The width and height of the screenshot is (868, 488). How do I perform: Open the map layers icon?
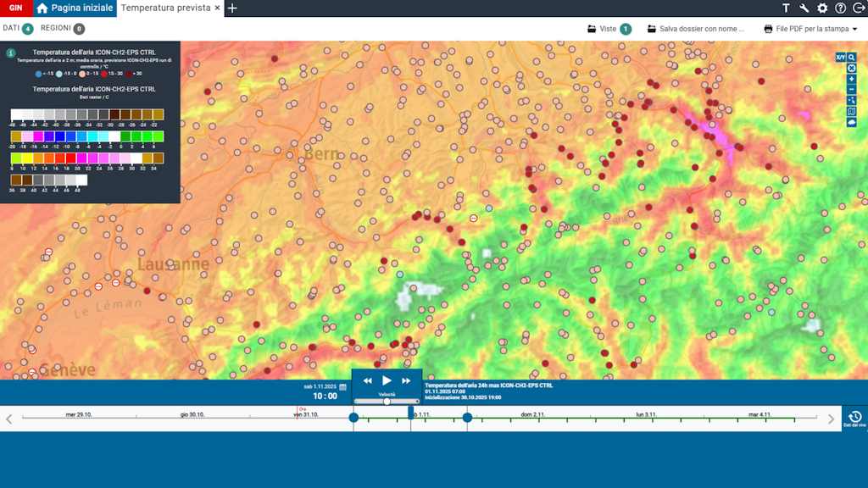[x=852, y=112]
